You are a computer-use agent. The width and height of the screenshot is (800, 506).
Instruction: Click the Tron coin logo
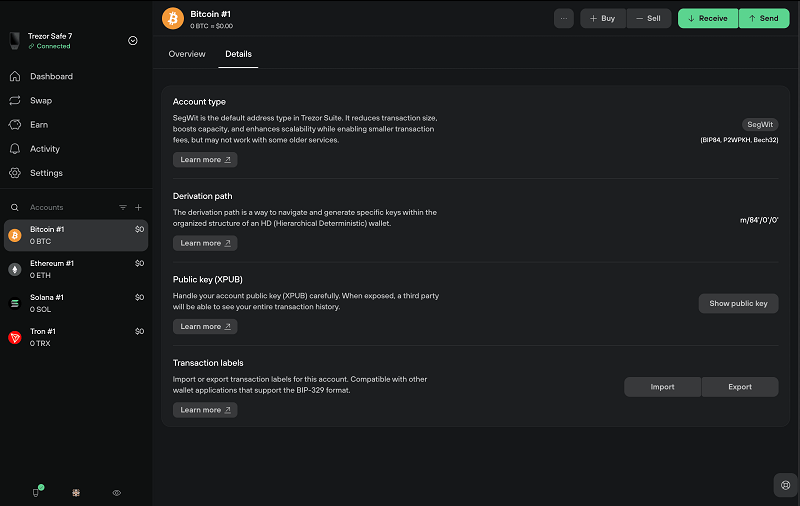tap(15, 337)
